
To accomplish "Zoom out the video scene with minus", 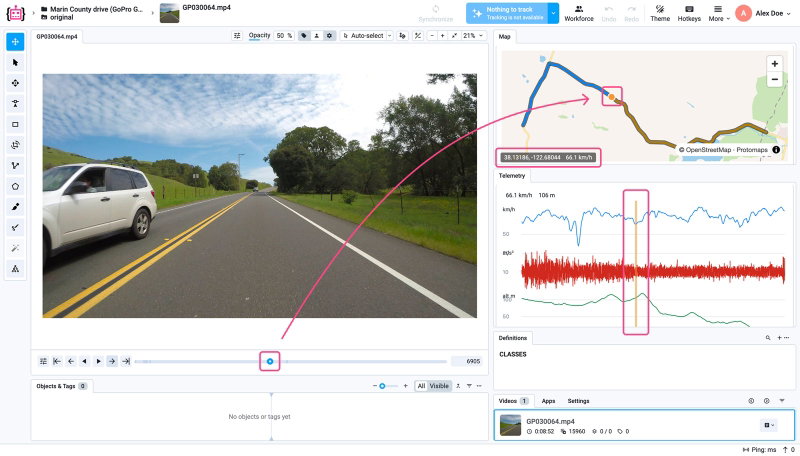I will [432, 36].
